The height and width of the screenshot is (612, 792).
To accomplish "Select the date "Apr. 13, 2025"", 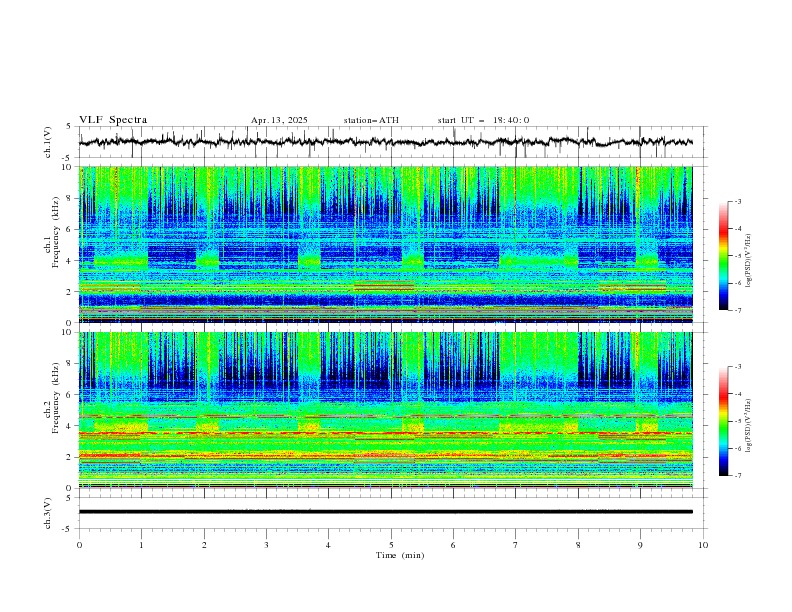I will [x=279, y=120].
